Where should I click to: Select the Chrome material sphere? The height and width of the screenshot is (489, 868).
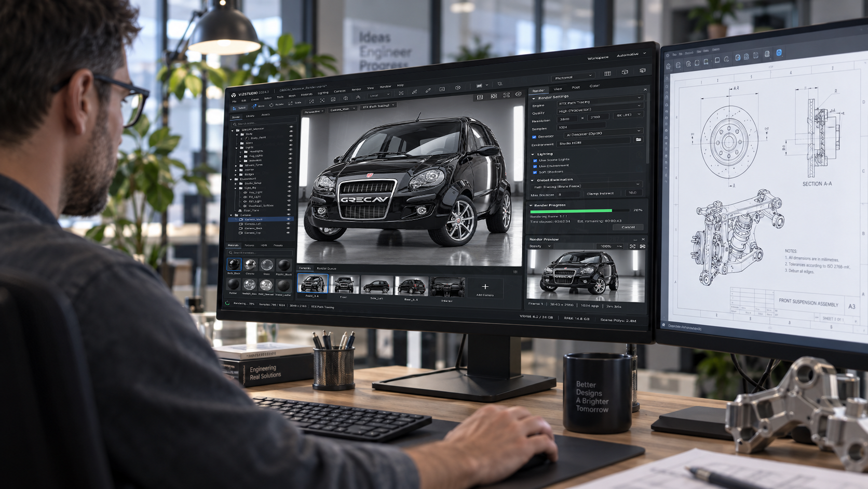tap(250, 265)
